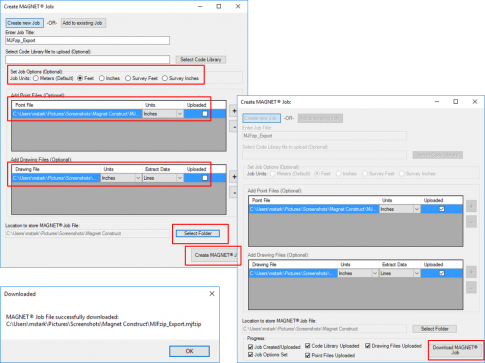Click the Create new Job button
The width and height of the screenshot is (485, 363).
24,23
